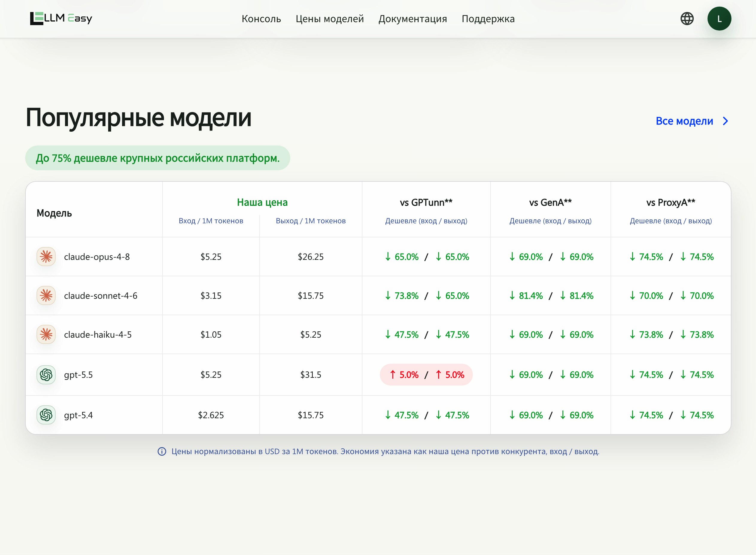Viewport: 756px width, 555px height.
Task: Click the red 5.0% gpt-5.5 badge
Action: click(426, 374)
